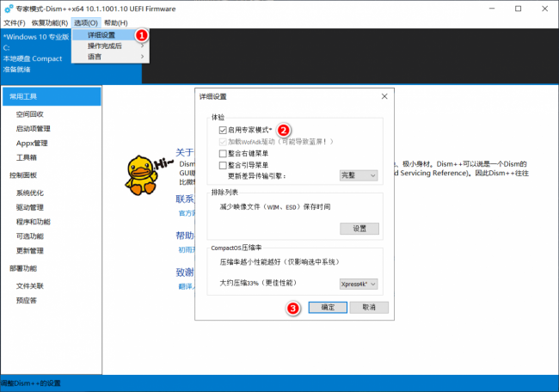Open 更新管理 in sidebar
This screenshot has height=392, width=559.
pyautogui.click(x=30, y=250)
